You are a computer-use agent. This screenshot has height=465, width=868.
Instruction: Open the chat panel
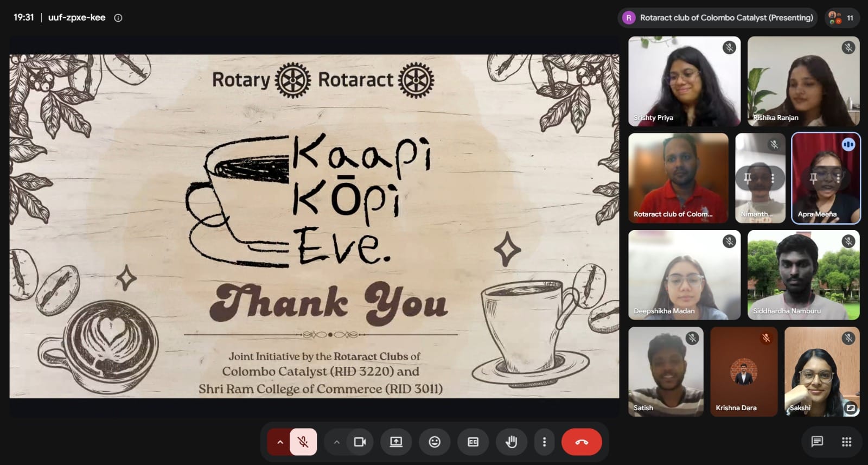pyautogui.click(x=817, y=442)
